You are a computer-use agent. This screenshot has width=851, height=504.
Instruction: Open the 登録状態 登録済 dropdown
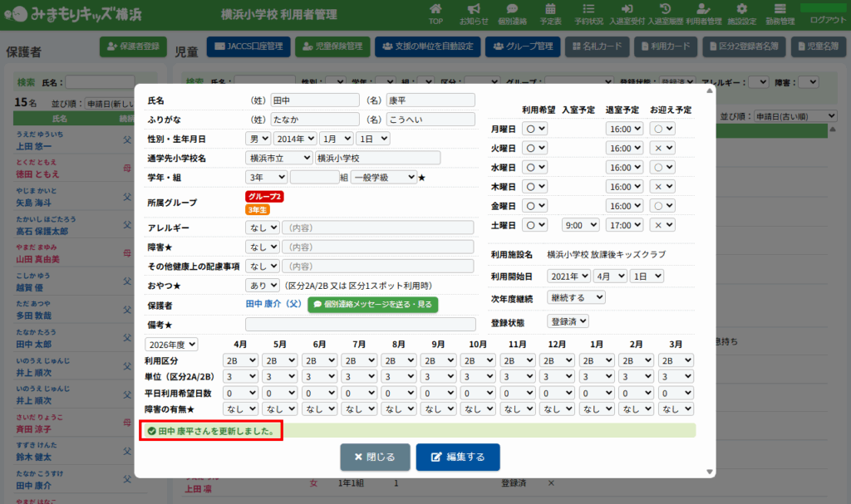[x=568, y=321]
